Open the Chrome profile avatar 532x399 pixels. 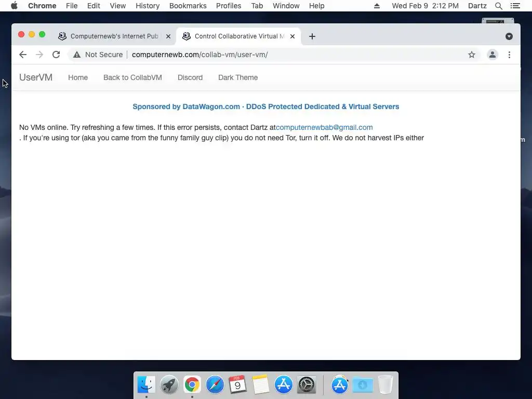(x=493, y=55)
